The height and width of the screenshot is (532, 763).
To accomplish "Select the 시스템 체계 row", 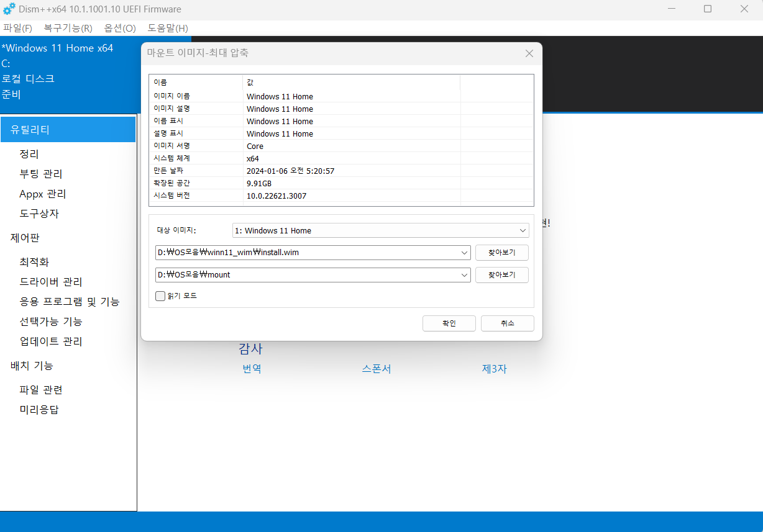I will [x=341, y=158].
